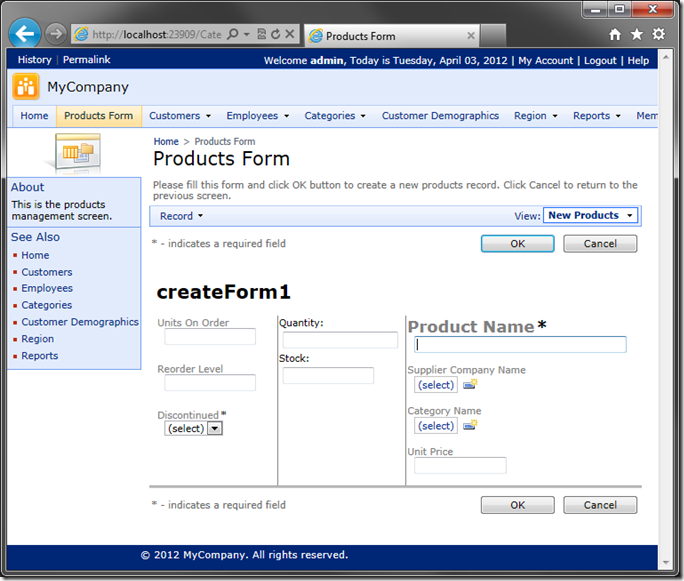The image size is (684, 581).
Task: Focus the Unit Price input field
Action: 460,465
